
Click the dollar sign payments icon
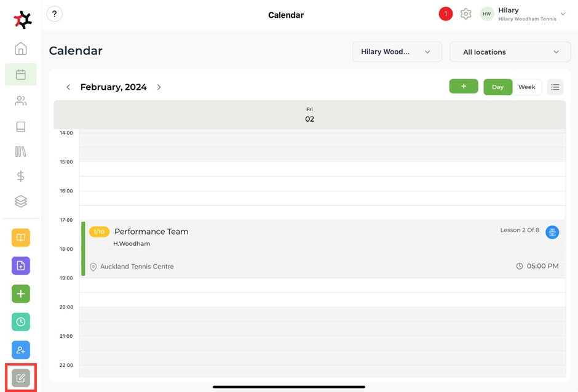coord(21,176)
